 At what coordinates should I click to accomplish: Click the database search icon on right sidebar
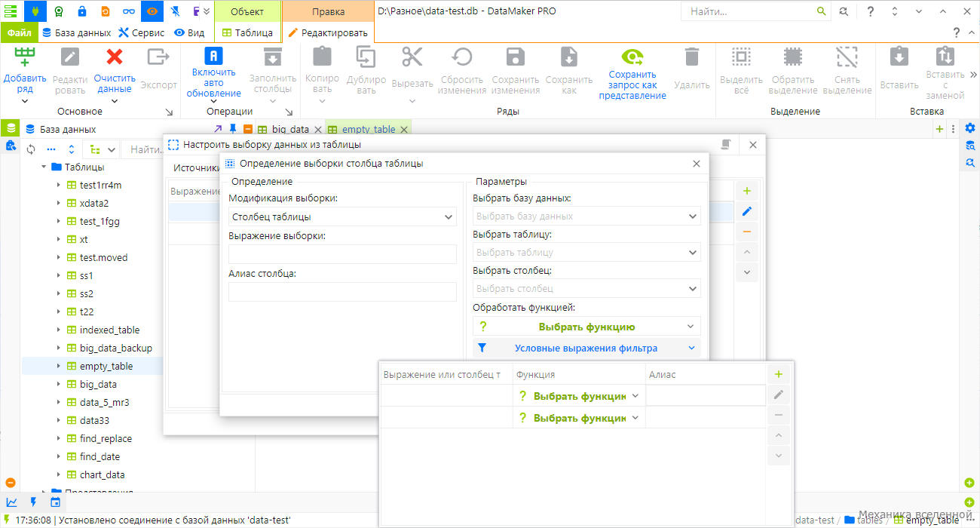click(x=970, y=145)
